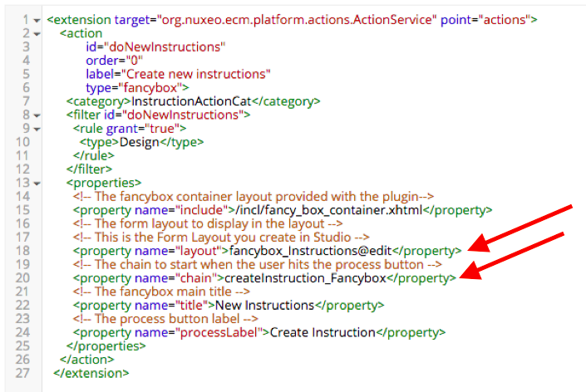Select line number 27 in the gutter
The image size is (586, 392).
pos(22,374)
